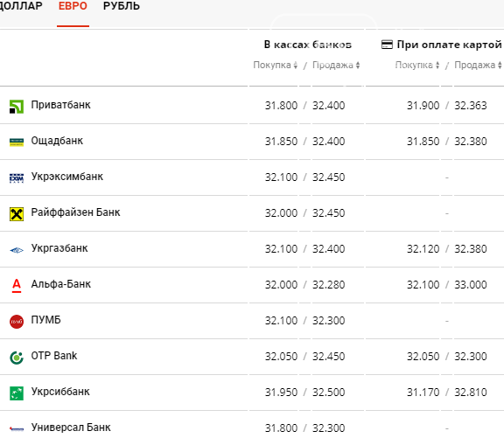Click the green OTP Bank logo
504x445 pixels.
point(17,358)
